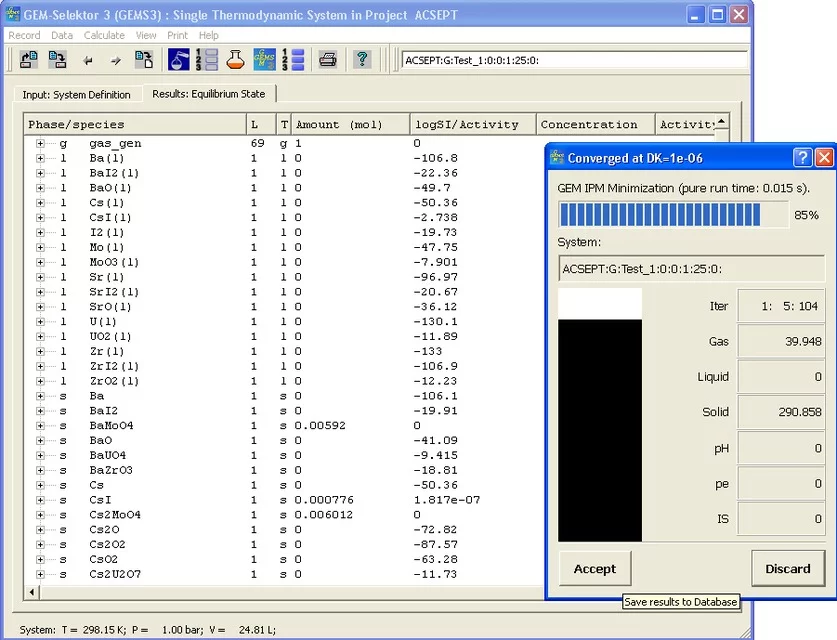Expand the UO2(l) phase row
This screenshot has height=640, width=837.
pos(40,336)
